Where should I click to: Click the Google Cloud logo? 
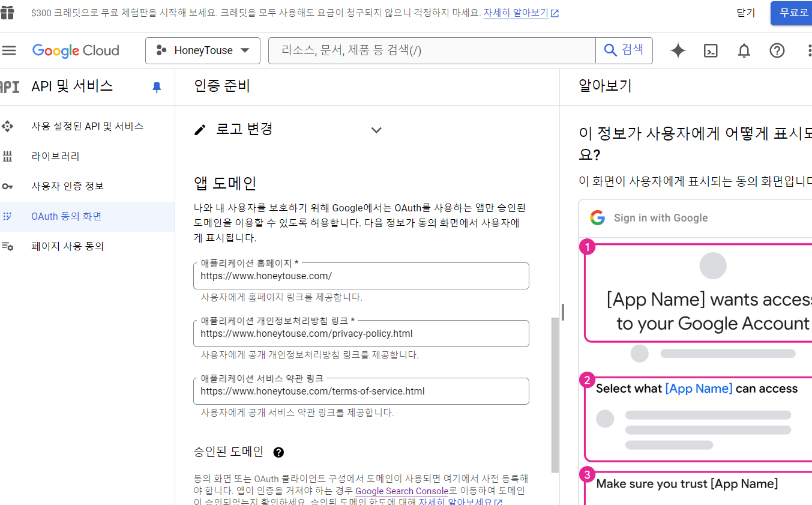click(x=76, y=50)
